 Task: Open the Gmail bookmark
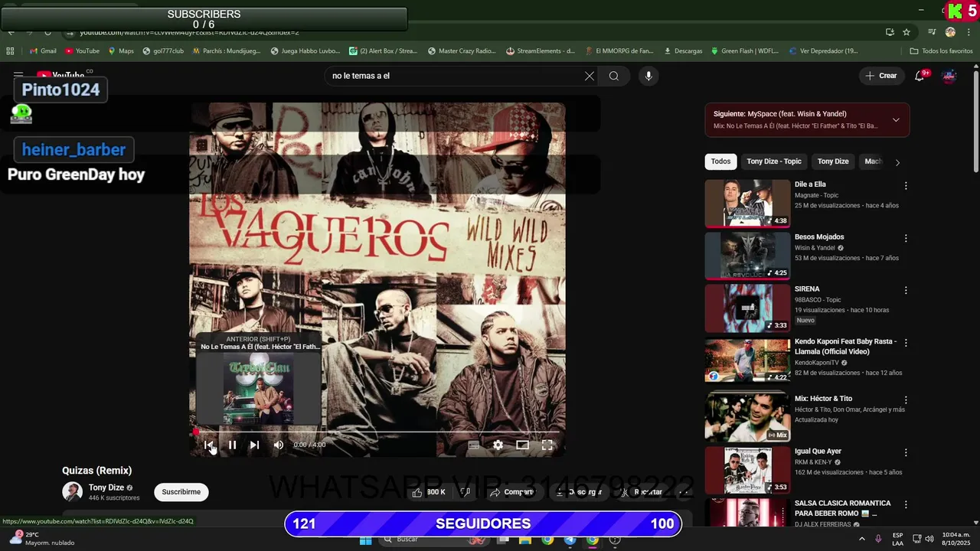(x=42, y=51)
